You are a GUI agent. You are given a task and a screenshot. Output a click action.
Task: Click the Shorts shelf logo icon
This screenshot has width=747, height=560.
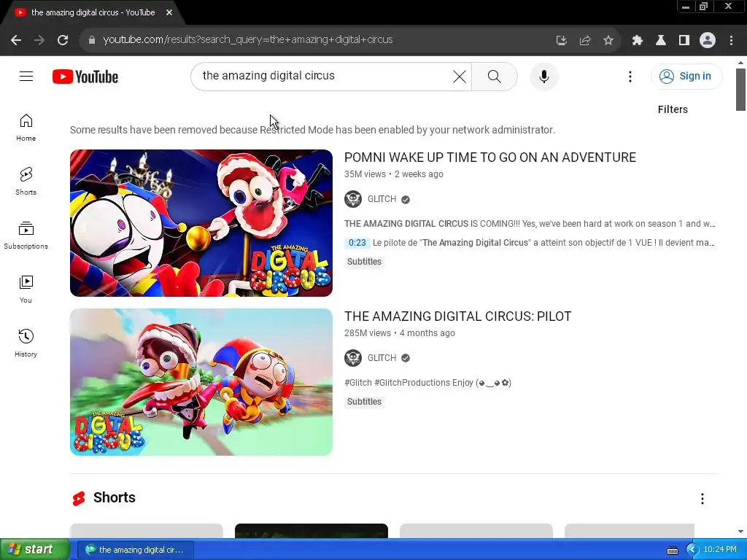point(79,499)
